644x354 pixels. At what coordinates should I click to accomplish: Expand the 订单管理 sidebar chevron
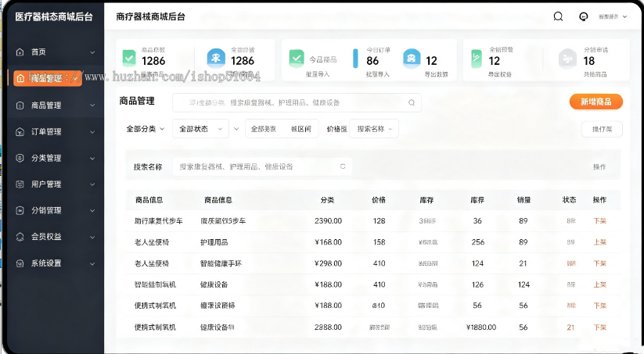[x=92, y=131]
